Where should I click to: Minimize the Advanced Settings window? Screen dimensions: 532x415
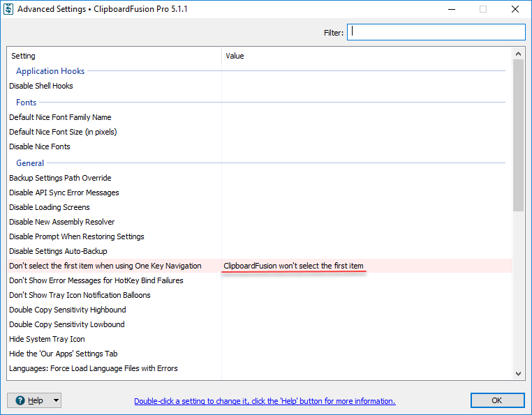(x=452, y=9)
